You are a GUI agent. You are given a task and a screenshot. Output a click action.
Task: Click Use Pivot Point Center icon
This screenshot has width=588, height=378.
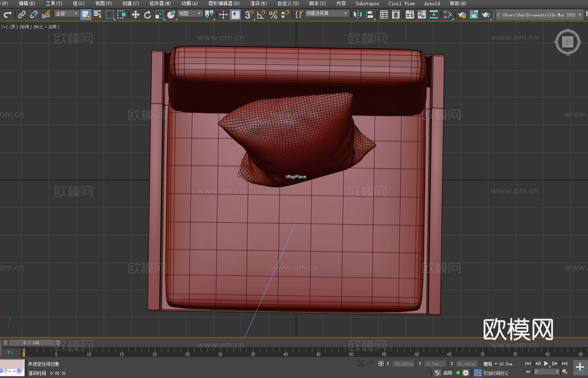coord(210,14)
